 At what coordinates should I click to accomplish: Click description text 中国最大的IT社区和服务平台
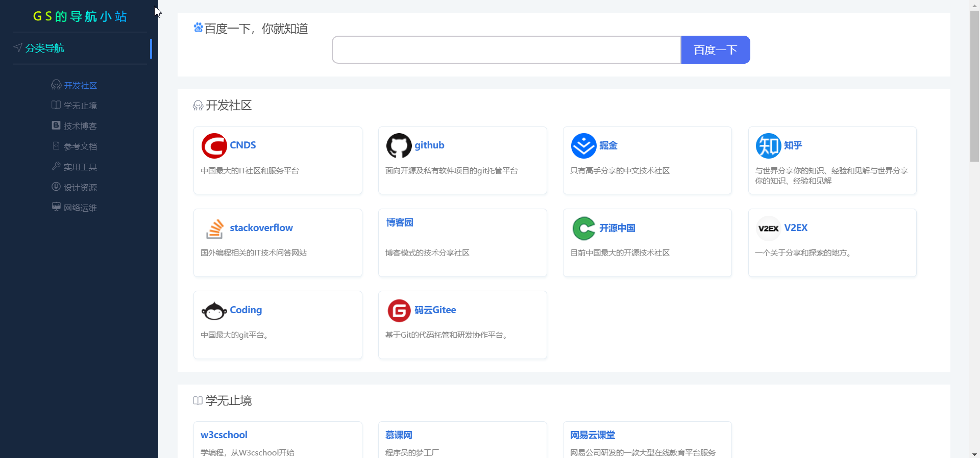point(250,171)
